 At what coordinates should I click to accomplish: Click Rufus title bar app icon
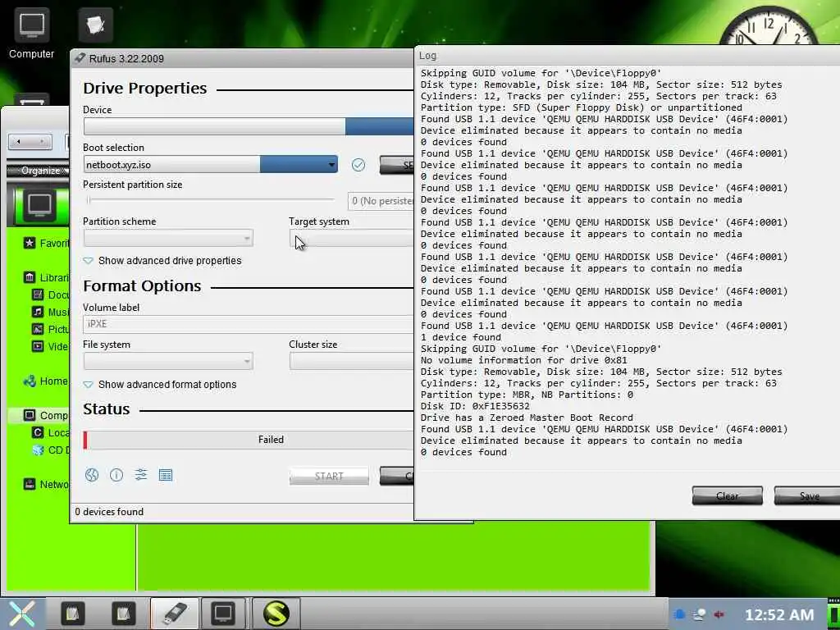80,58
